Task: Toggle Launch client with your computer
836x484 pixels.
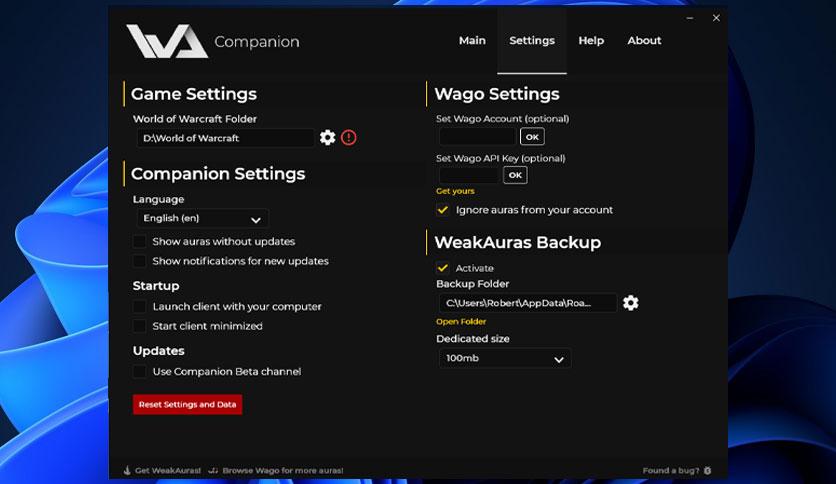Action: [140, 307]
